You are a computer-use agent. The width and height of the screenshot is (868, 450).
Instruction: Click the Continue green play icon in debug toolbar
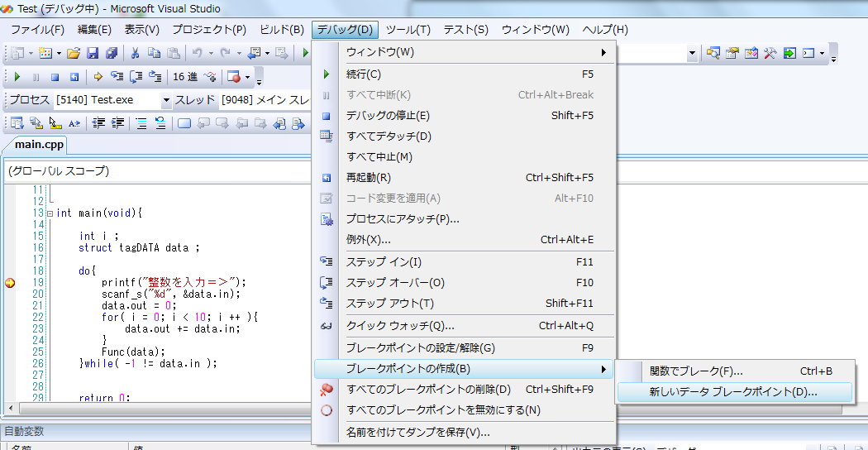click(17, 77)
